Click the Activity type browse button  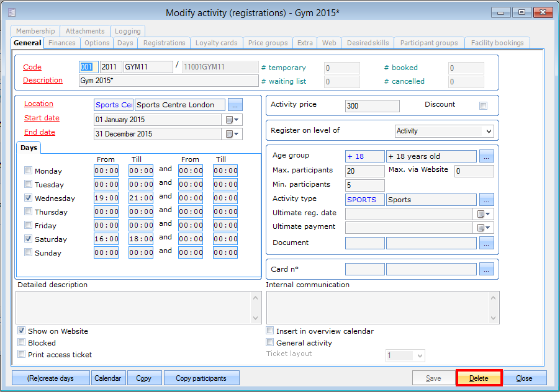[487, 200]
